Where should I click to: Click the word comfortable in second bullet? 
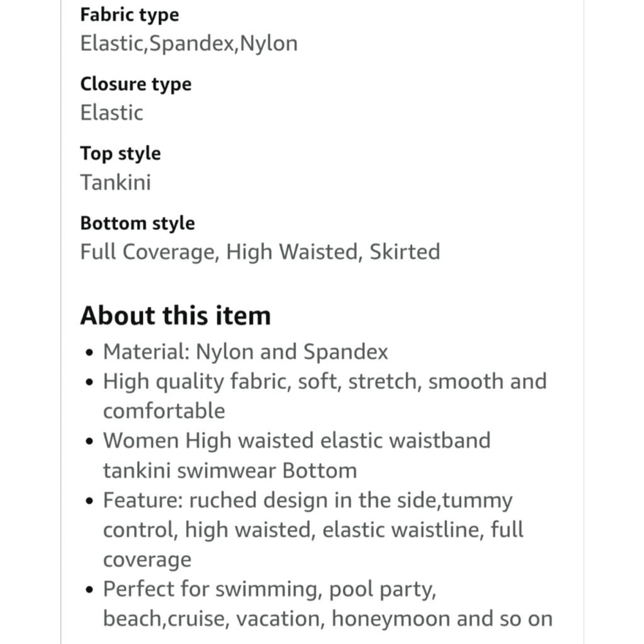(x=164, y=411)
